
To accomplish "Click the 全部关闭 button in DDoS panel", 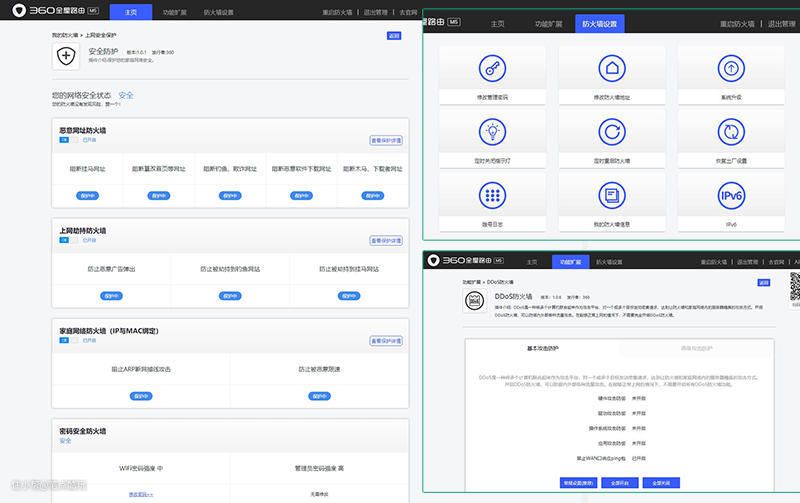I will [660, 482].
